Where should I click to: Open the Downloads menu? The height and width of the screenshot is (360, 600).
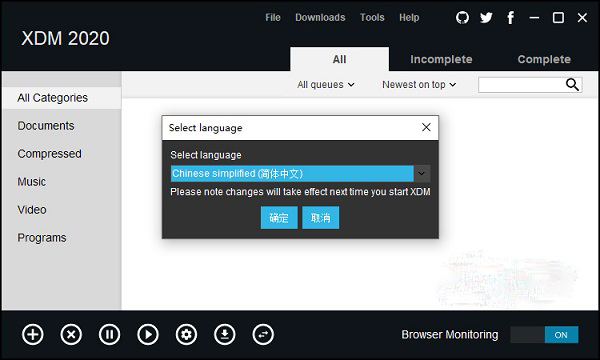320,18
